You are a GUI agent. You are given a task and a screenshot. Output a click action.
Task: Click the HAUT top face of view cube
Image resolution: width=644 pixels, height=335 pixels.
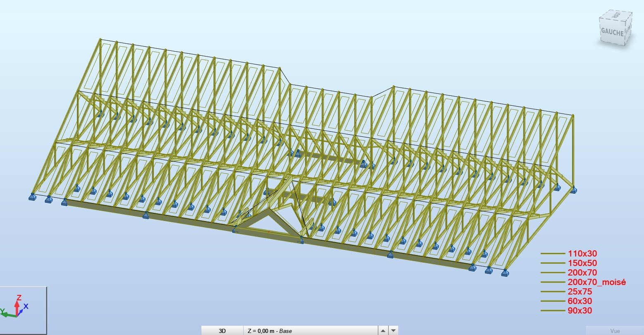pyautogui.click(x=615, y=15)
